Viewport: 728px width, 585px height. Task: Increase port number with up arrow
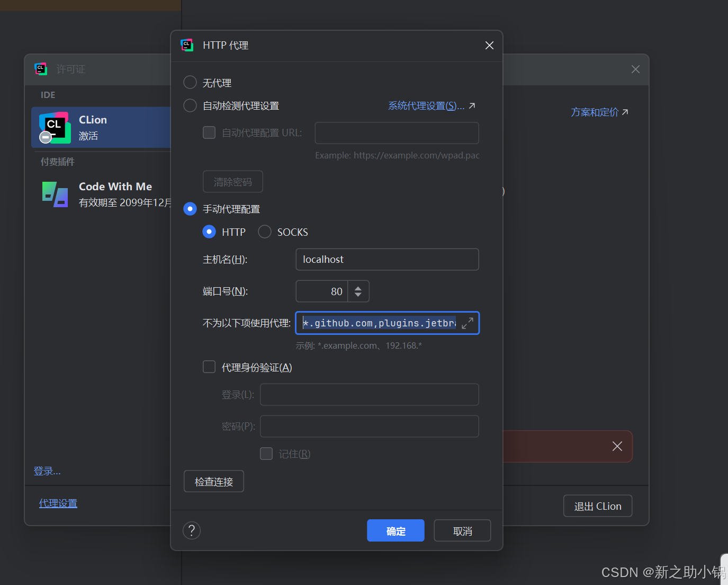[x=358, y=288]
